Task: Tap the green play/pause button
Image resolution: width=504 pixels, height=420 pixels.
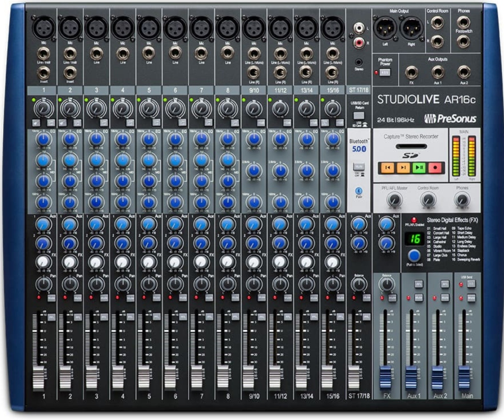Action: coord(419,167)
